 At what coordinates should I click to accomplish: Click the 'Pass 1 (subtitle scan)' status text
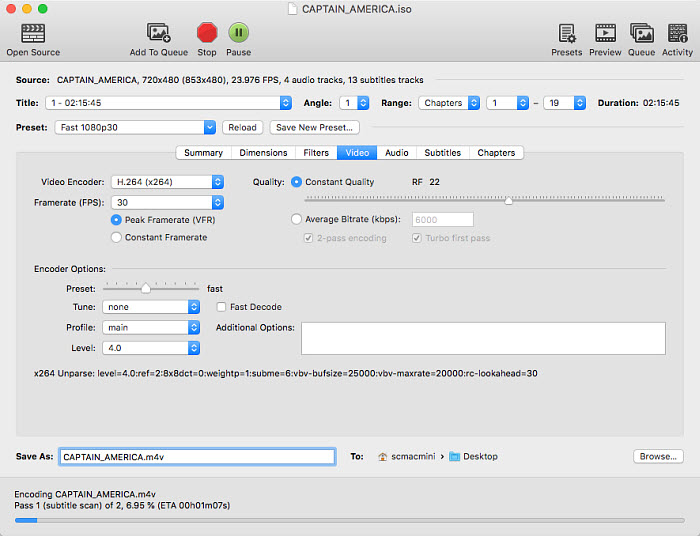pyautogui.click(x=122, y=506)
